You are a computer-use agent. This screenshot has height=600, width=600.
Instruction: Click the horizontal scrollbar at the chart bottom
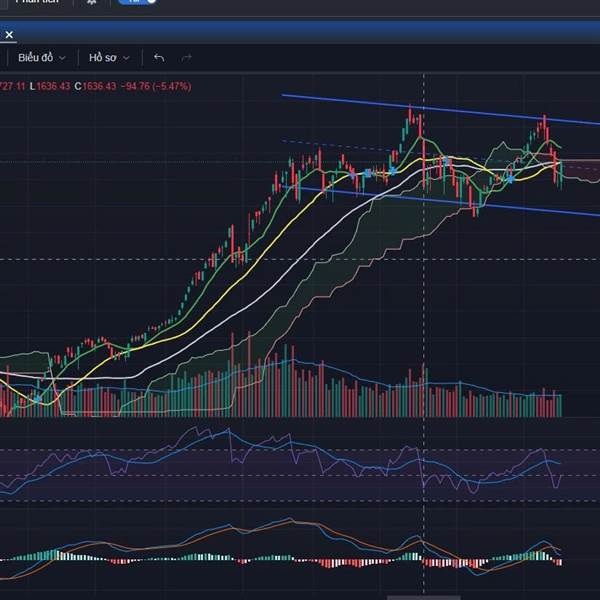tap(424, 598)
